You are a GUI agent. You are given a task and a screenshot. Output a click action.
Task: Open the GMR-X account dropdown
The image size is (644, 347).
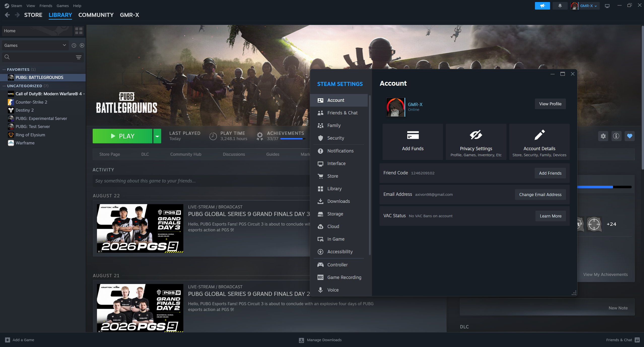click(585, 6)
